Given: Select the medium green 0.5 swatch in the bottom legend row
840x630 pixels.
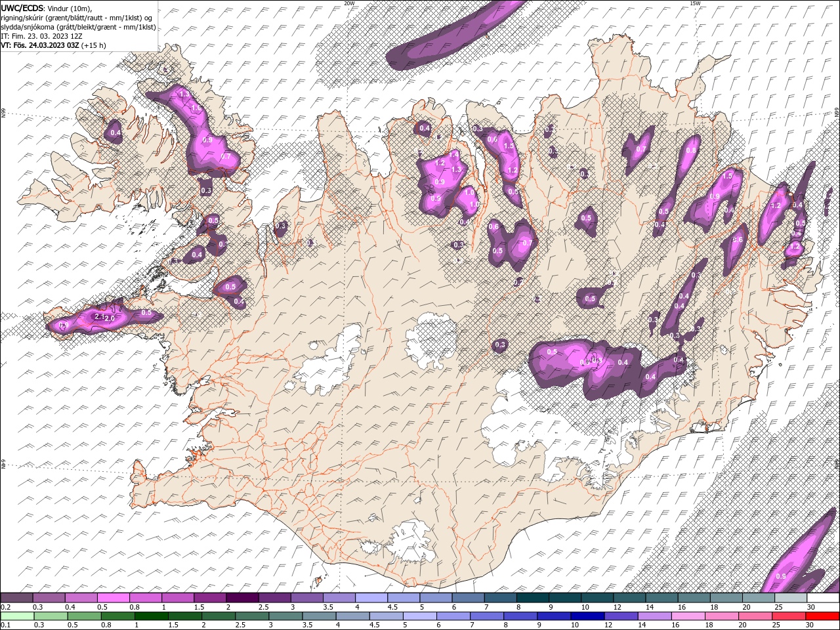Looking at the screenshot, I should [85, 616].
